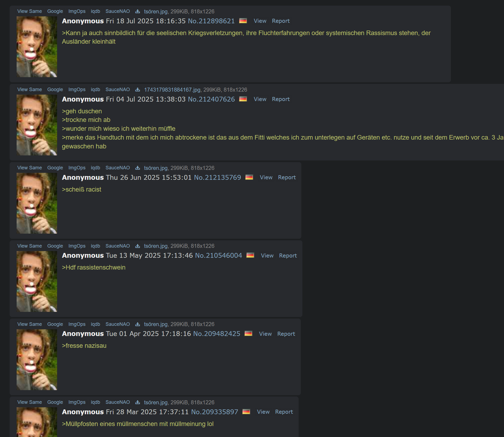504x437 pixels.
Task: Report post No.209482425
Action: pyautogui.click(x=286, y=334)
